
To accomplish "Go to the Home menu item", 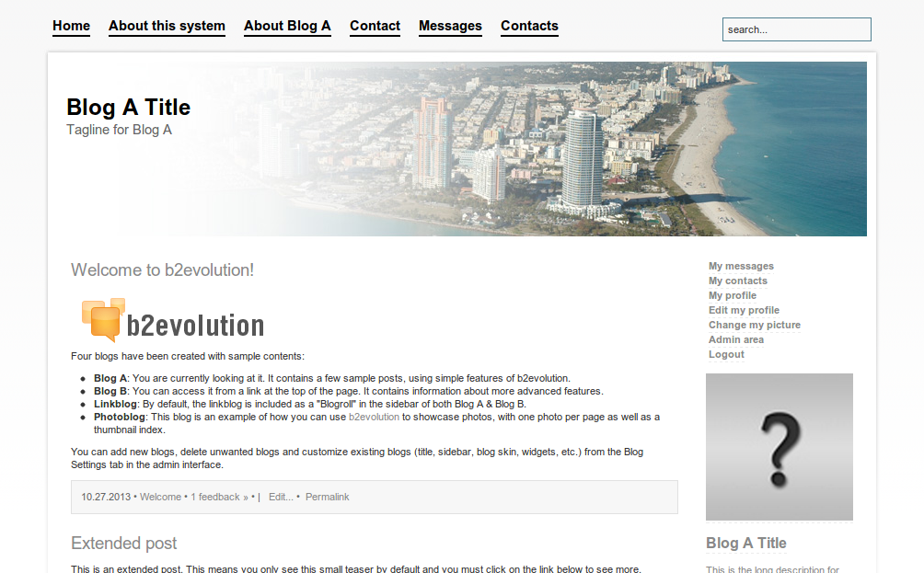I will [x=71, y=26].
